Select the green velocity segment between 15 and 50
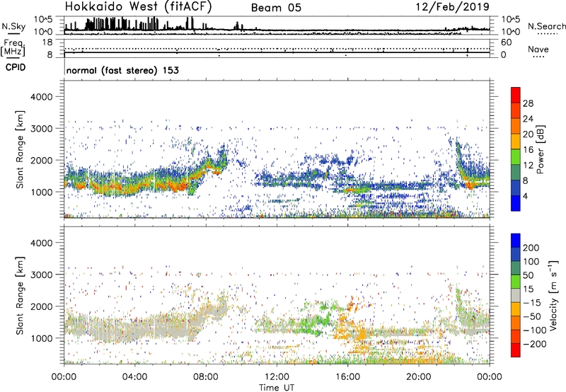The width and height of the screenshot is (566, 392). point(516,282)
